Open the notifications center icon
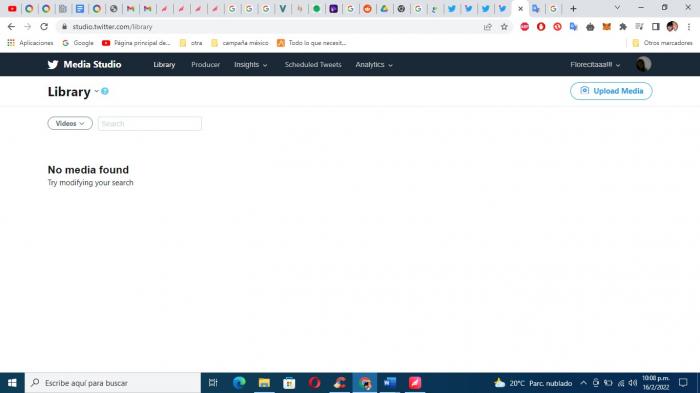700x393 pixels. (683, 383)
